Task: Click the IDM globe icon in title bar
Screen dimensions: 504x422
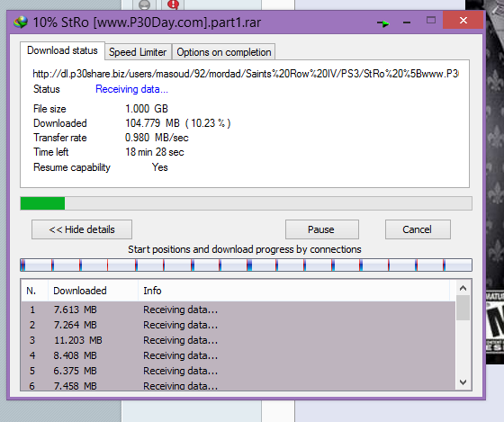Action: click(21, 22)
